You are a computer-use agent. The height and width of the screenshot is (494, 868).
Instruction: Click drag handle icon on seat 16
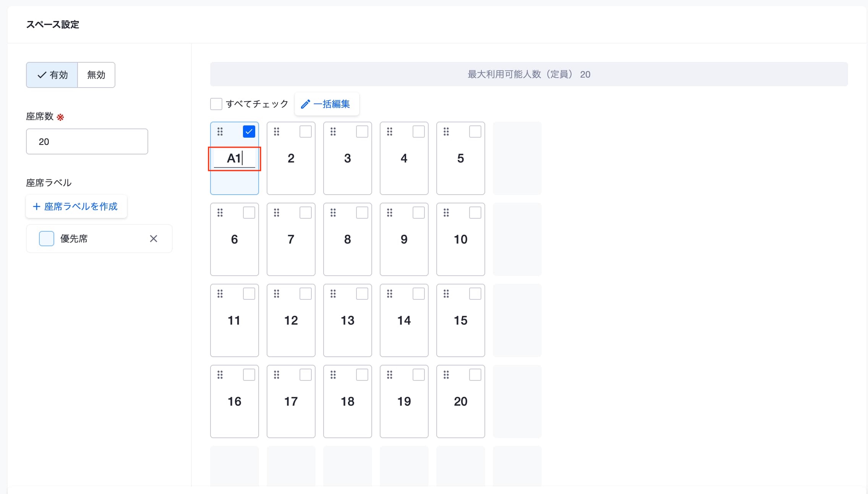coord(220,375)
